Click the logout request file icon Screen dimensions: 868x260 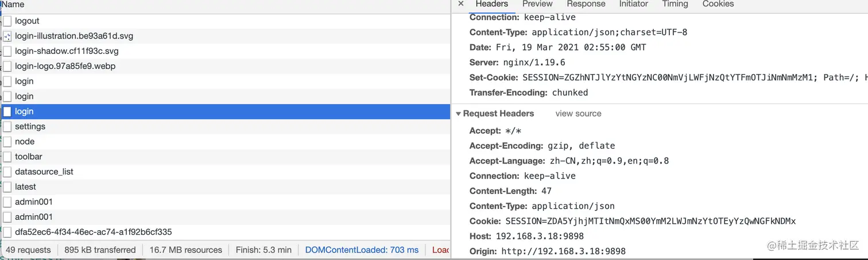click(x=7, y=21)
